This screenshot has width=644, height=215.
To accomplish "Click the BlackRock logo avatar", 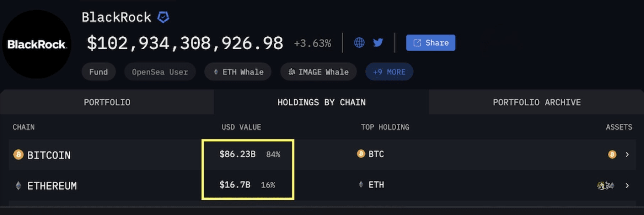I will pos(37,44).
